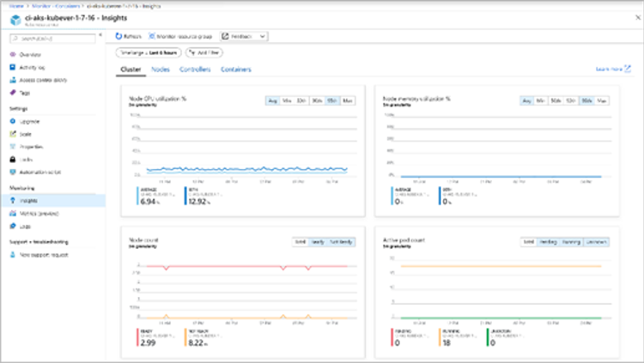The height and width of the screenshot is (363, 644).
Task: Toggle 95th in Node CPU utilization chart
Action: 331,100
